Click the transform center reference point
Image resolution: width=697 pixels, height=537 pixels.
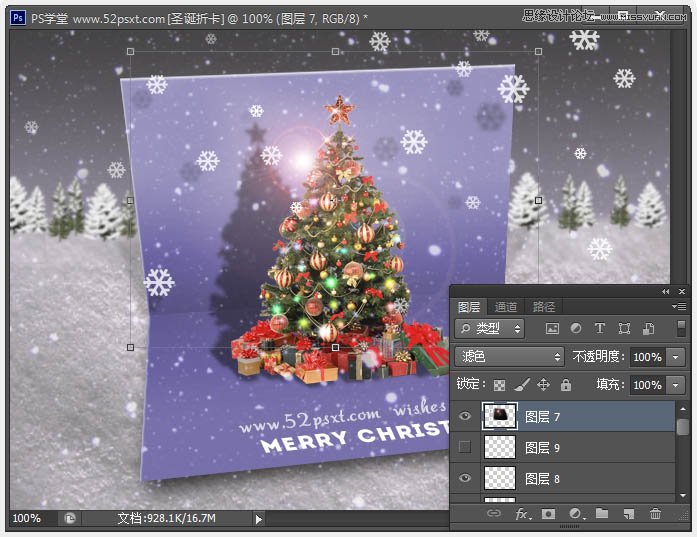(334, 200)
